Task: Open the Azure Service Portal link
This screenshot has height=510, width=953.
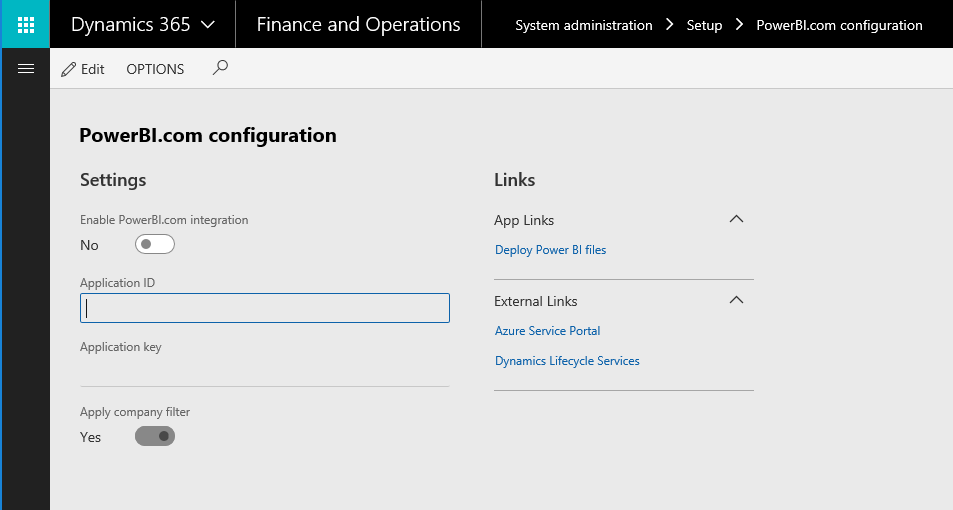Action: [x=547, y=331]
